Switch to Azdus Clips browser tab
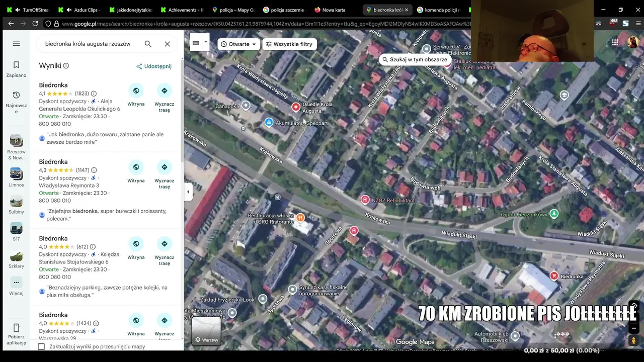This screenshot has height=362, width=644. pos(79,10)
